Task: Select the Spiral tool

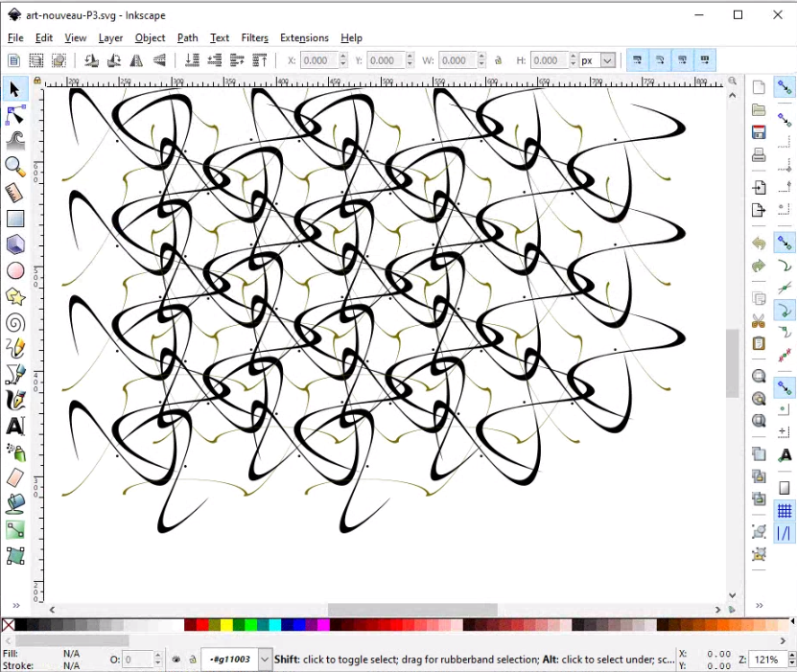Action: 13,323
